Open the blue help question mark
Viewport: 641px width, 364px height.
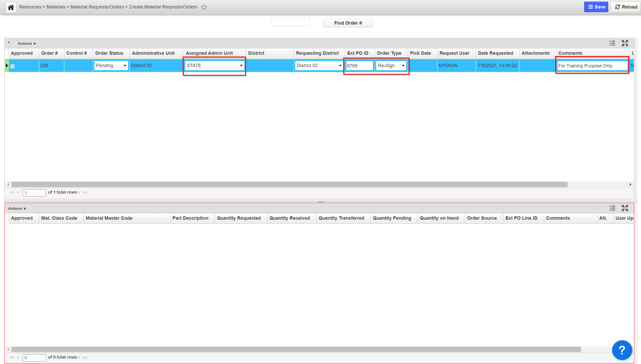click(622, 350)
